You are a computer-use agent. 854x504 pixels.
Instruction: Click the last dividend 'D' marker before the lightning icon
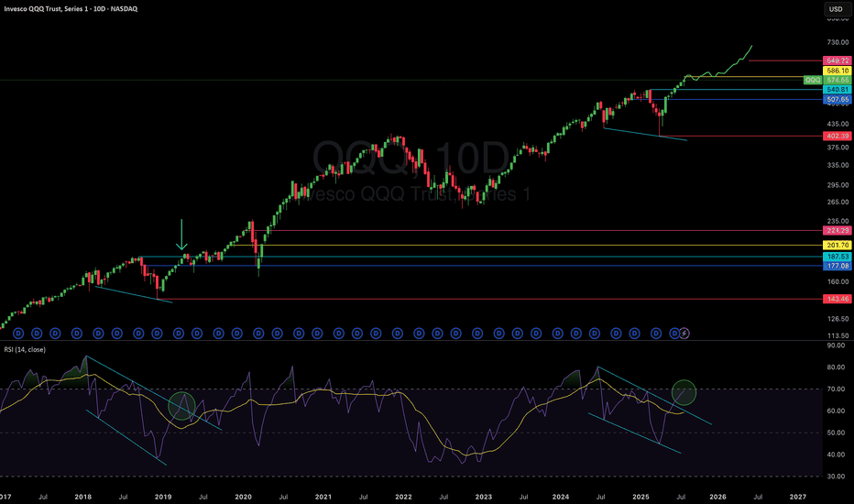click(674, 333)
